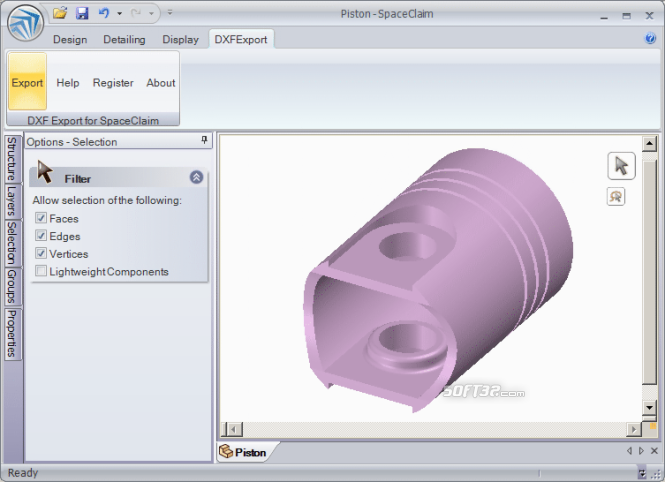The width and height of the screenshot is (665, 482).
Task: Activate the Select arrow tool in viewport
Action: tap(621, 166)
